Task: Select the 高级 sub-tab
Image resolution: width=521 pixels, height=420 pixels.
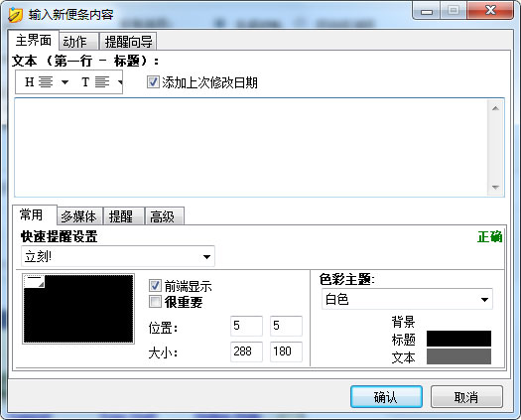Action: 164,216
